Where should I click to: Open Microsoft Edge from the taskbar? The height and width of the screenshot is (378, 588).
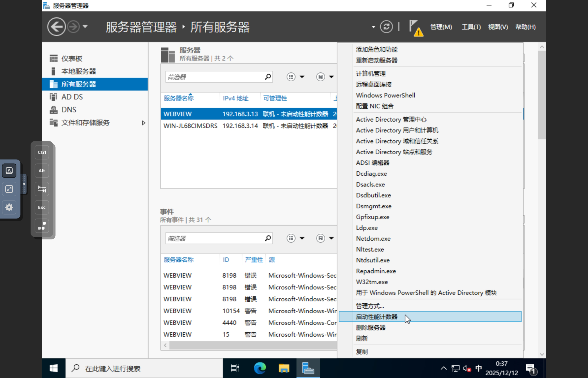click(260, 368)
